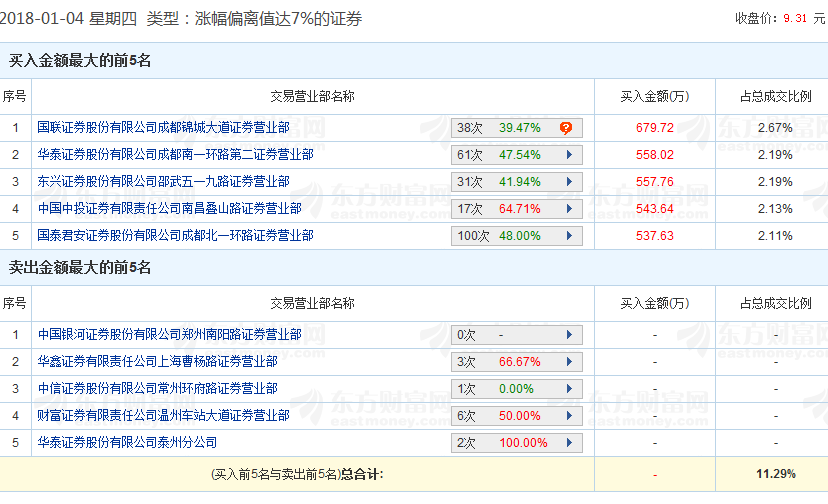The image size is (828, 504).
Task: Click the 50.00% win rate value
Action: 520,416
